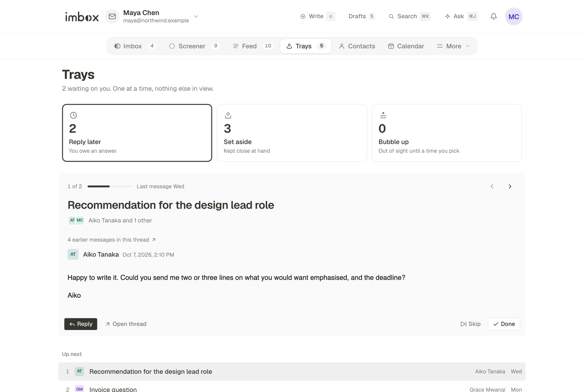Open the Calendar tab
Viewport: 584px width, 392px height.
(x=406, y=46)
